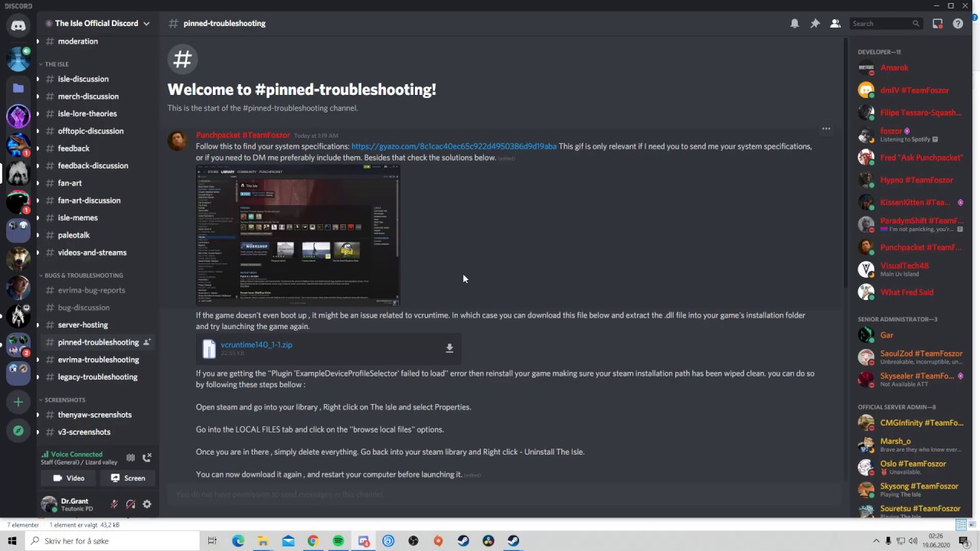
Task: Open Marsh_o member profile
Action: tap(911, 445)
